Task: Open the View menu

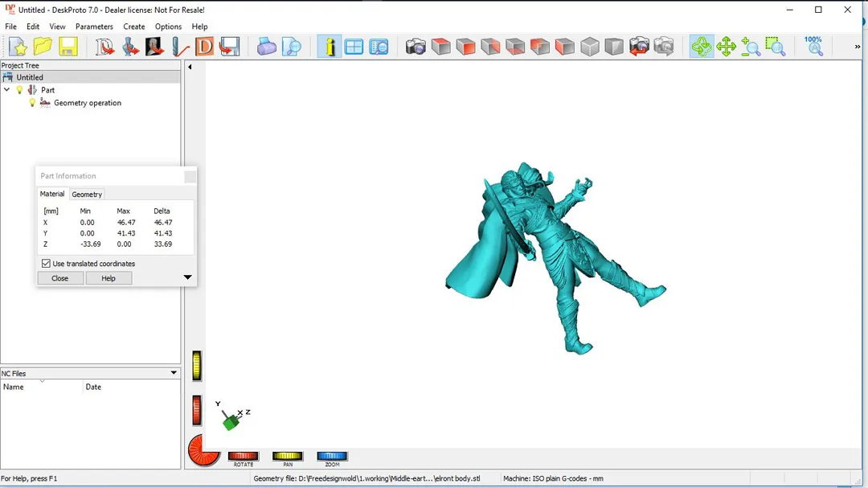Action: (57, 27)
